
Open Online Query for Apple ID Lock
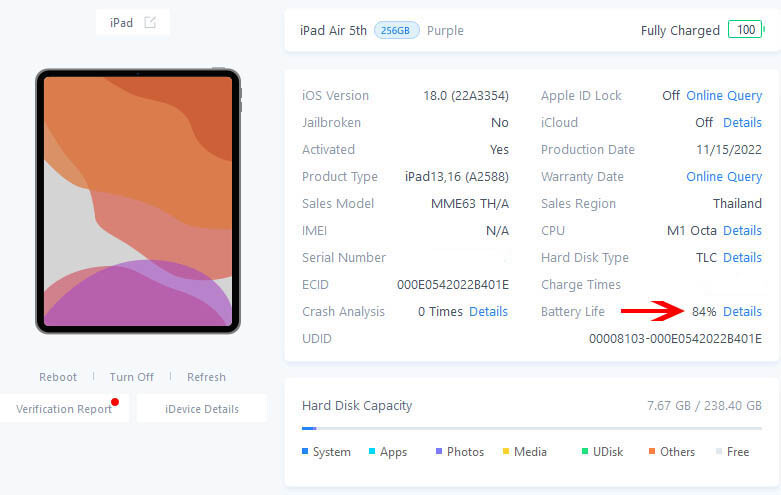(724, 96)
